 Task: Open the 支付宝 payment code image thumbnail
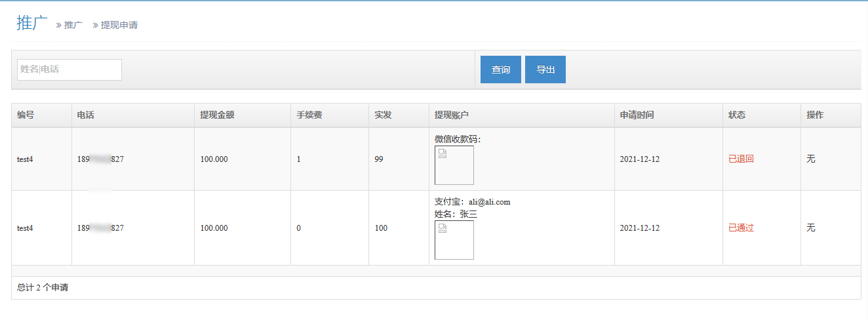click(x=454, y=240)
